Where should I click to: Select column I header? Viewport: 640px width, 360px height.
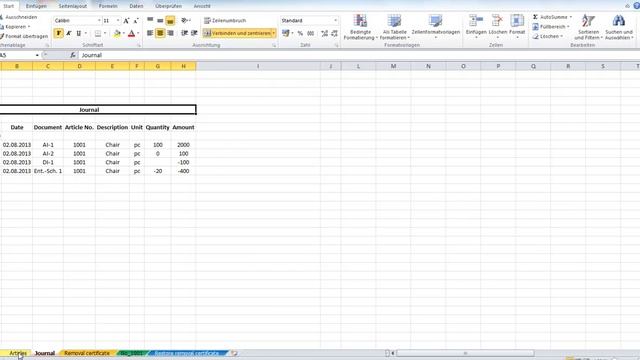tap(258, 66)
